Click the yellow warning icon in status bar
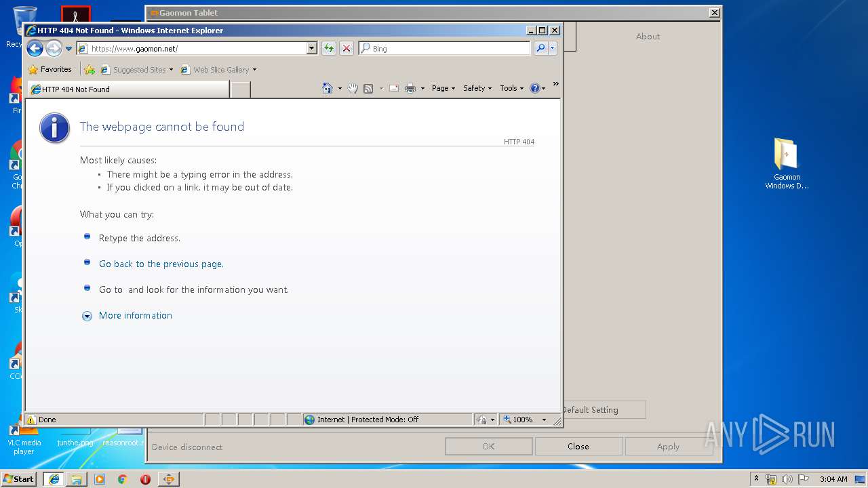This screenshot has width=868, height=488. pyautogui.click(x=31, y=420)
